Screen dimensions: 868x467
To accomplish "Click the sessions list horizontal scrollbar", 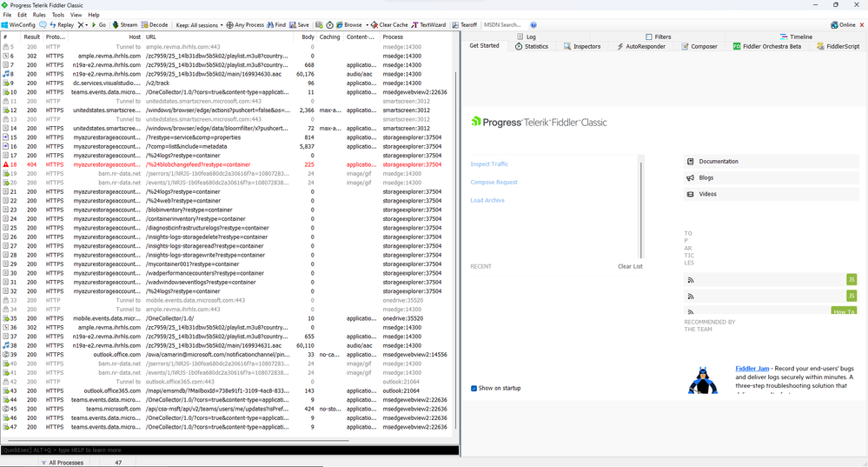I will [x=177, y=441].
